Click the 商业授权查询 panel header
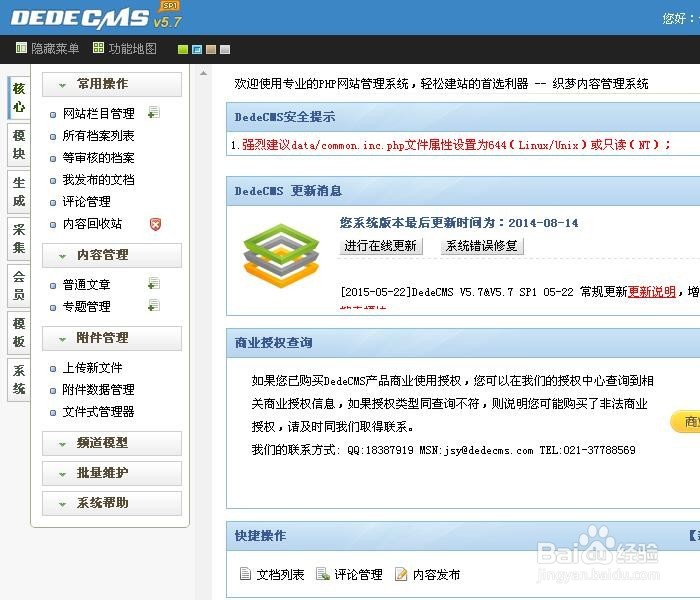Viewport: 700px width, 600px height. click(463, 343)
